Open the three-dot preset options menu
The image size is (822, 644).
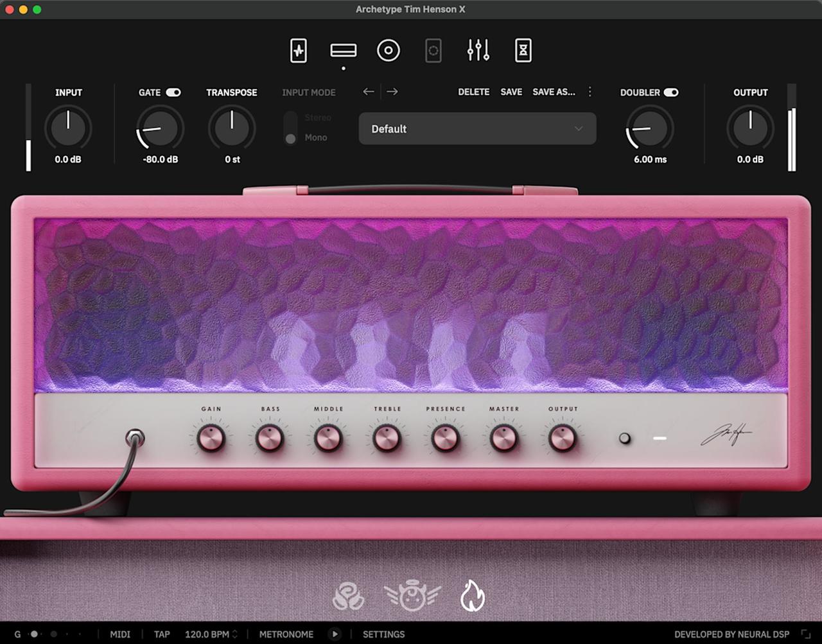coord(590,92)
